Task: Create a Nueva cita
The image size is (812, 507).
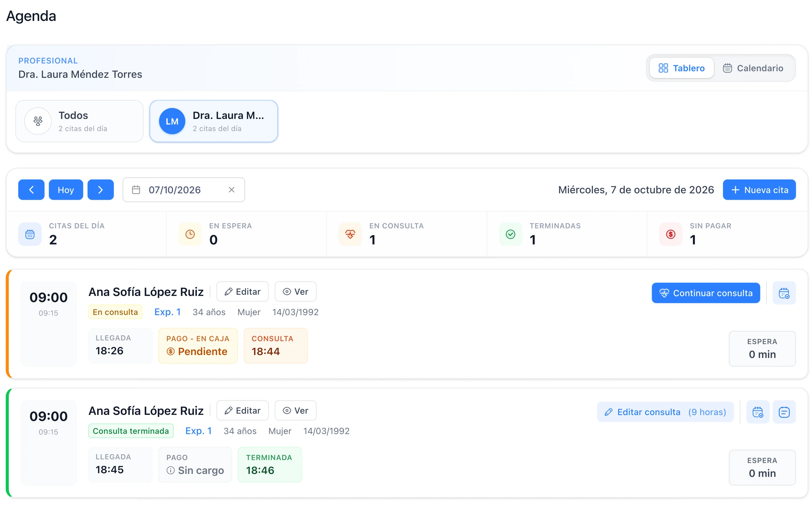Action: pyautogui.click(x=759, y=190)
